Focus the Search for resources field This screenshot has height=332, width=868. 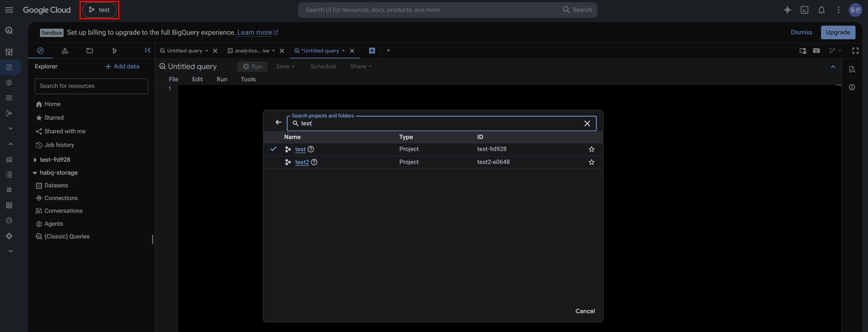pos(91,86)
